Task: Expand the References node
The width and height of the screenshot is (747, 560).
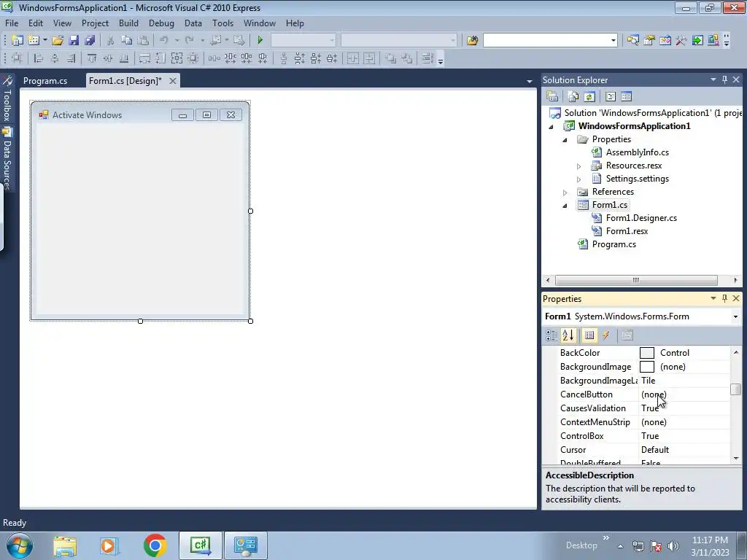Action: (565, 192)
